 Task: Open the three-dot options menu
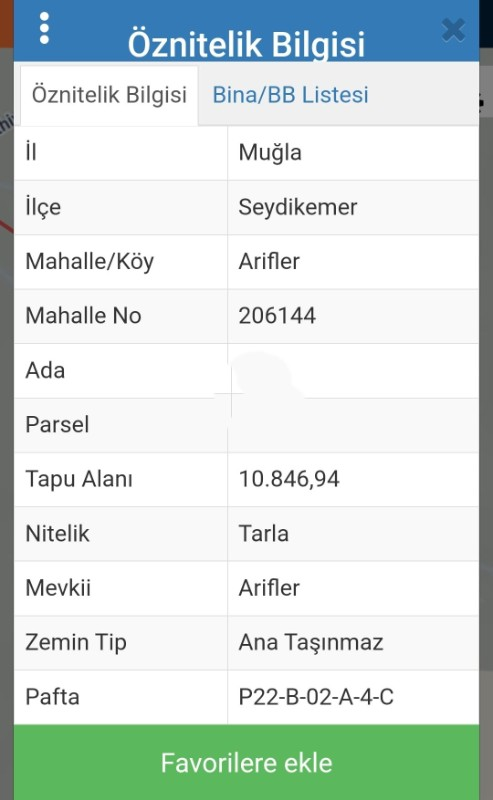tap(44, 28)
